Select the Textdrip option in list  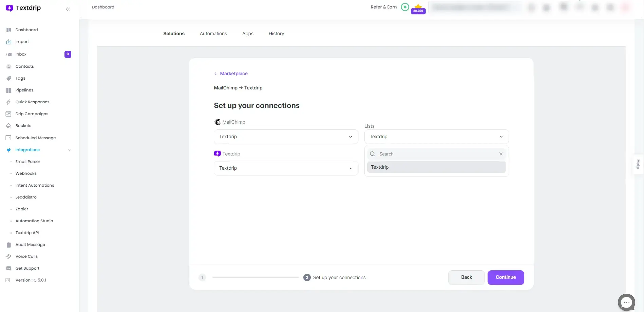436,167
